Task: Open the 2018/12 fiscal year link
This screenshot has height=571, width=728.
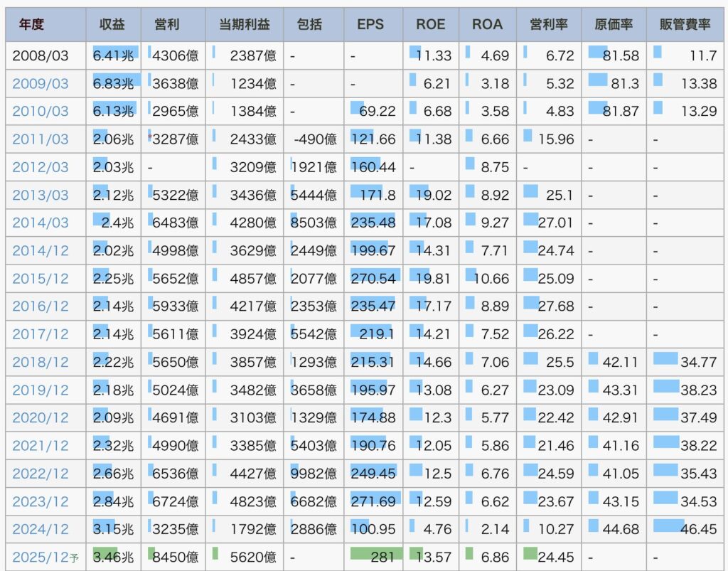Action: 41,362
